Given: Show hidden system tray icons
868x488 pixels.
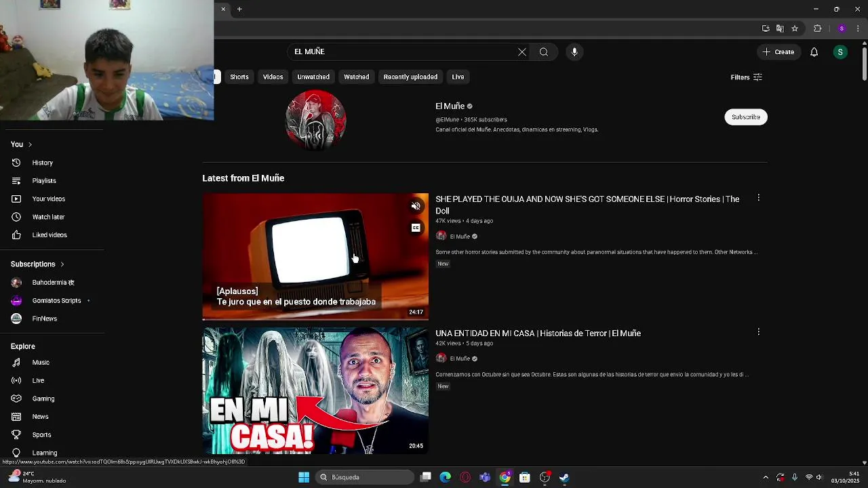Looking at the screenshot, I should pos(766,477).
